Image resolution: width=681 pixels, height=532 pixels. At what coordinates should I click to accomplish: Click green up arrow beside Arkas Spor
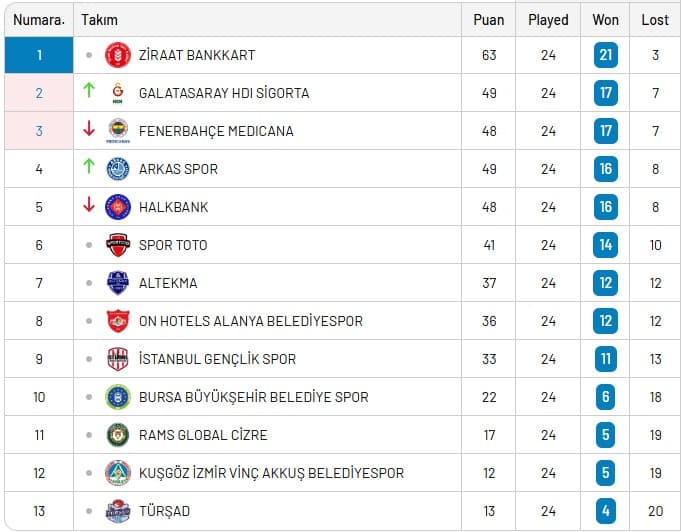pos(89,167)
